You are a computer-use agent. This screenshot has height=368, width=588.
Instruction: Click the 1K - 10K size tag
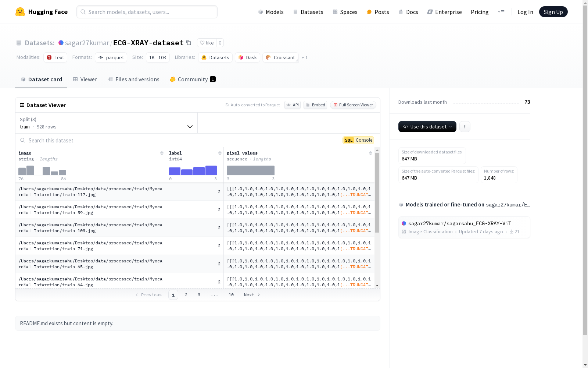click(158, 57)
